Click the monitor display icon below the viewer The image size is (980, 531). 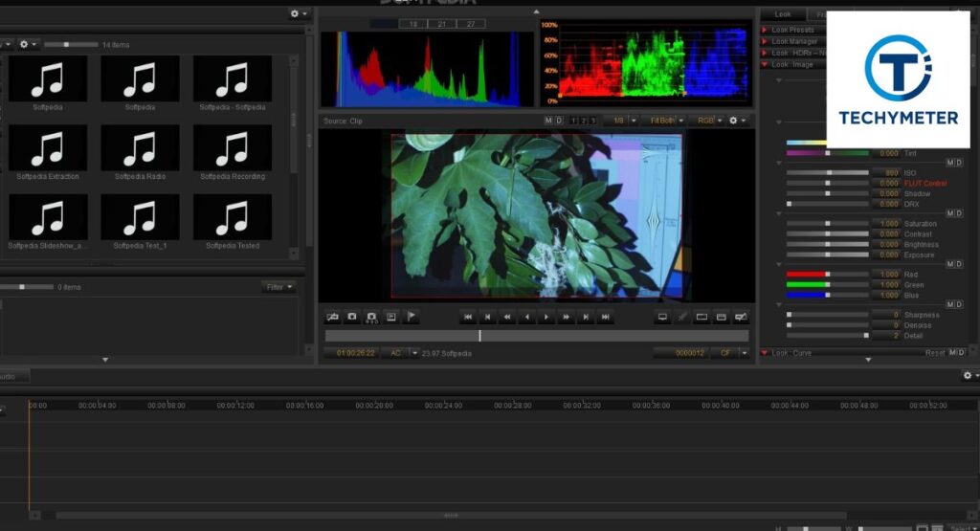point(662,318)
